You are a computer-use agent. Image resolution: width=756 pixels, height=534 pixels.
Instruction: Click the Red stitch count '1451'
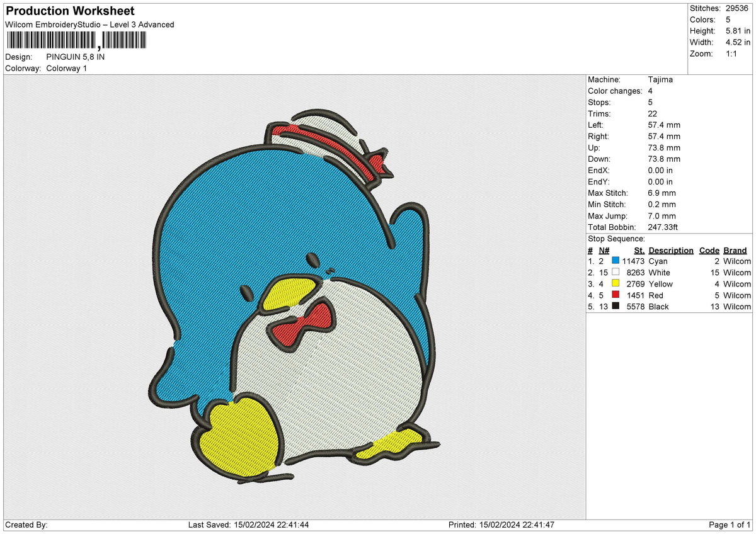click(x=636, y=295)
